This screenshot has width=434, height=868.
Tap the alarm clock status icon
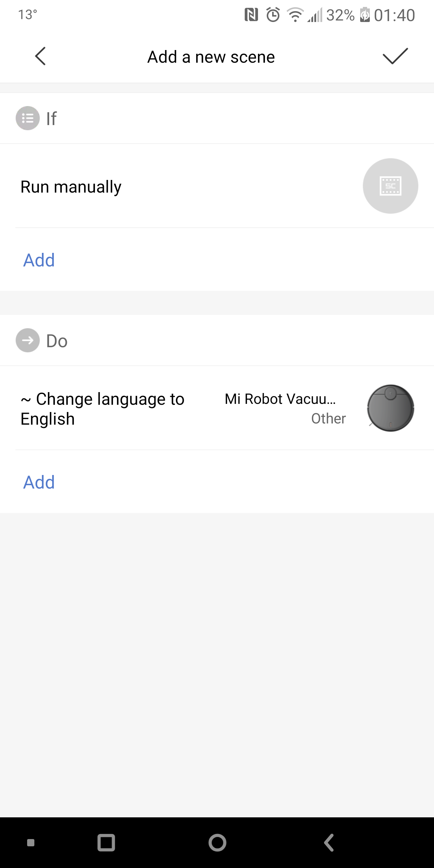point(273,15)
